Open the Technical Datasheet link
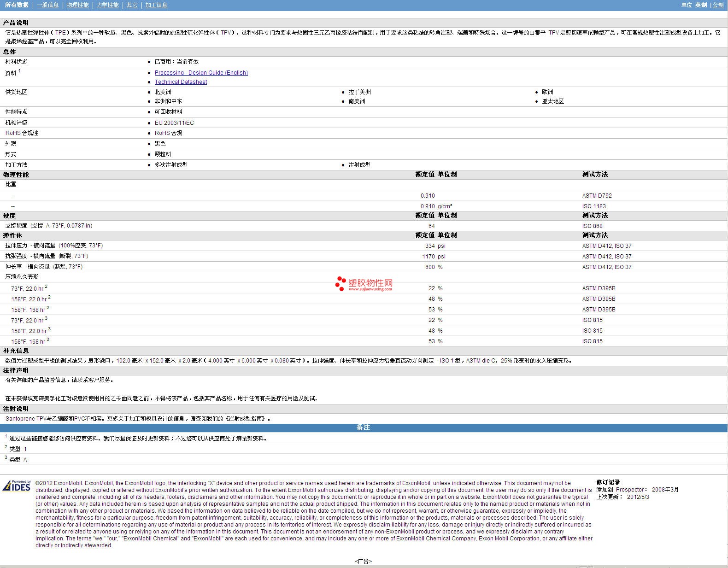Image resolution: width=728 pixels, height=568 pixels. click(181, 82)
